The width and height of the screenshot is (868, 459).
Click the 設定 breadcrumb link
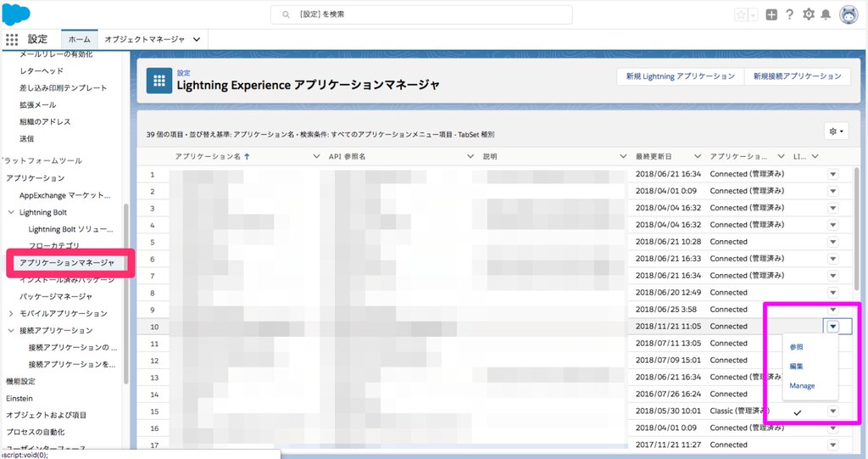coord(184,73)
